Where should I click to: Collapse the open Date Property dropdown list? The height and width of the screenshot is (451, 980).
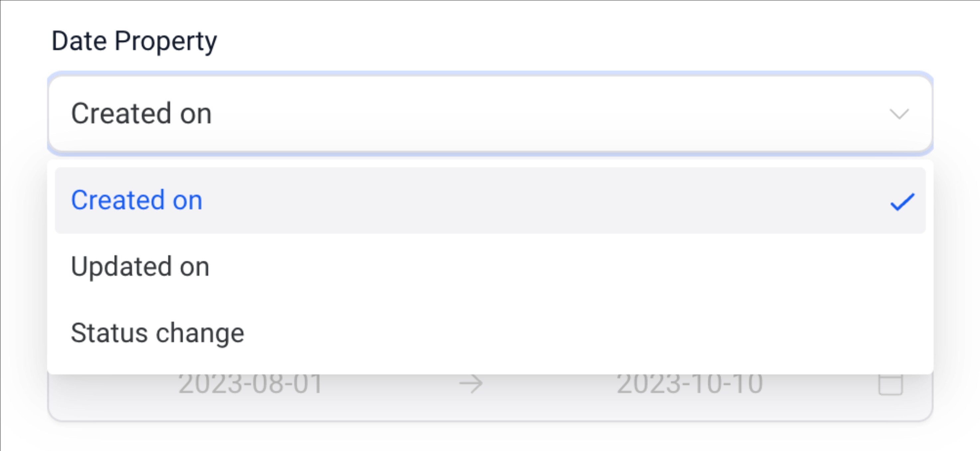point(899,114)
